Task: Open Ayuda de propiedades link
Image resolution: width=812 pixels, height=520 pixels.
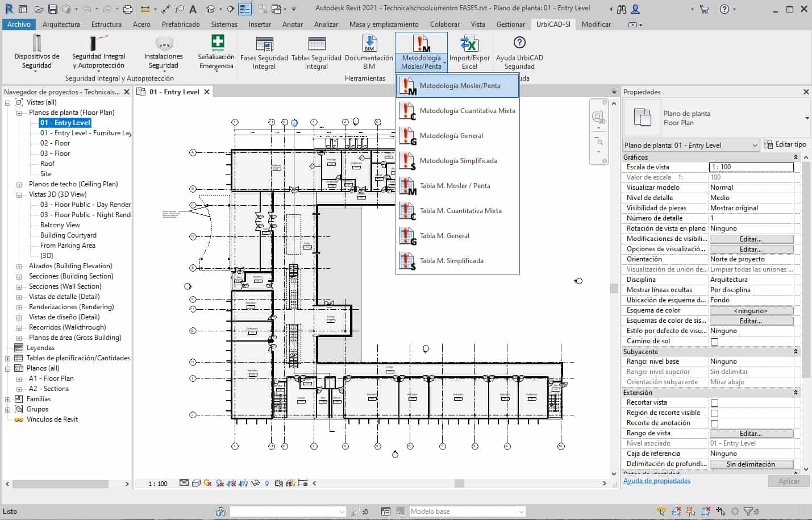Action: click(x=657, y=481)
